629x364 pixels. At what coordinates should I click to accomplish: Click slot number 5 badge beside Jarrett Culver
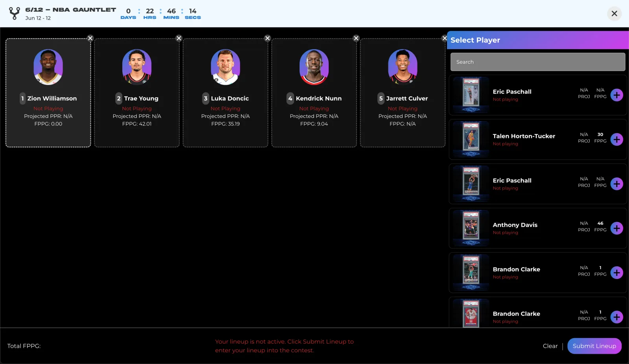381,98
